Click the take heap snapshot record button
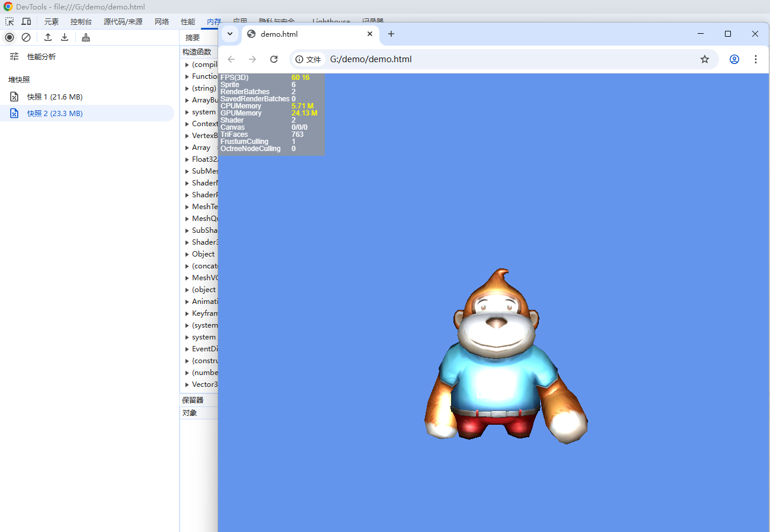 [9, 37]
